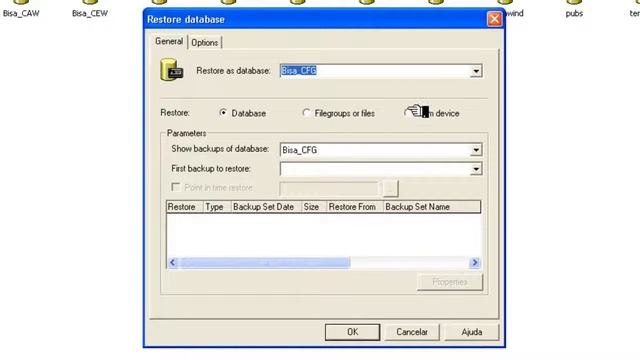Click the Cancelar button

pyautogui.click(x=412, y=332)
